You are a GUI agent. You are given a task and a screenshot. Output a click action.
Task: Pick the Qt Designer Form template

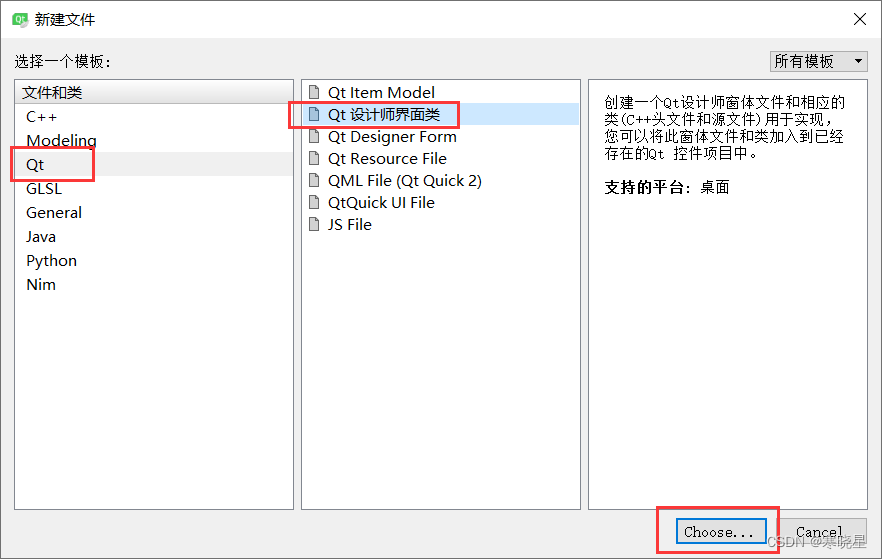pos(441,136)
